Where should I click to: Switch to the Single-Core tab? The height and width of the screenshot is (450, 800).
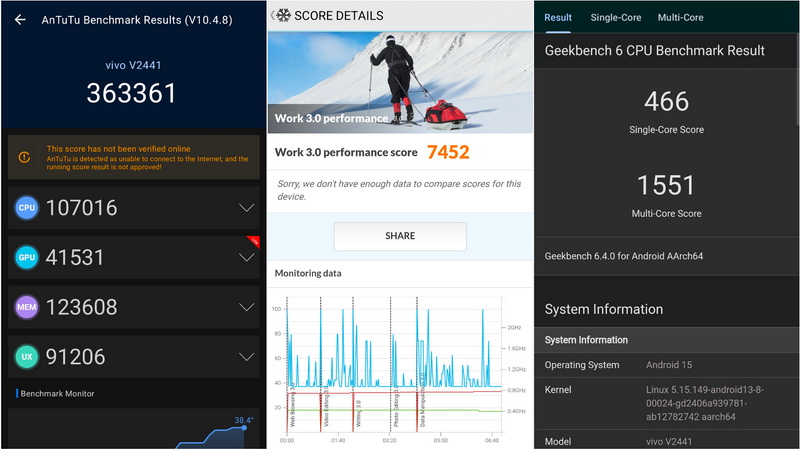pos(615,17)
